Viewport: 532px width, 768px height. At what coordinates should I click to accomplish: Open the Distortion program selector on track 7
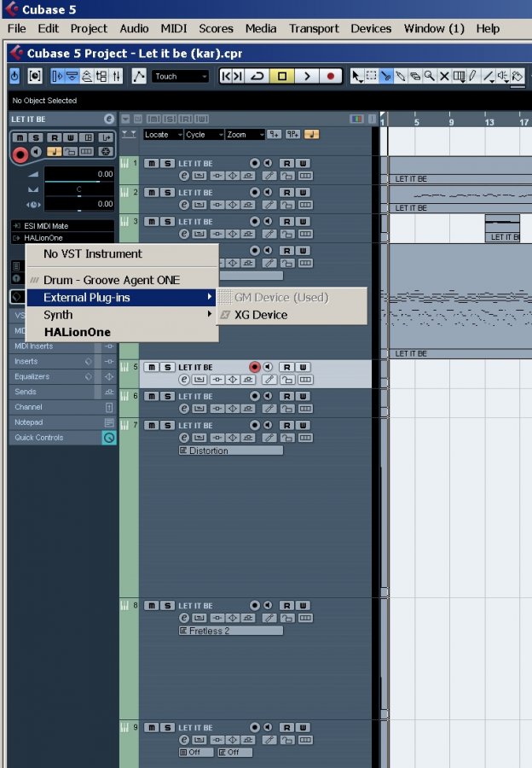click(x=230, y=451)
